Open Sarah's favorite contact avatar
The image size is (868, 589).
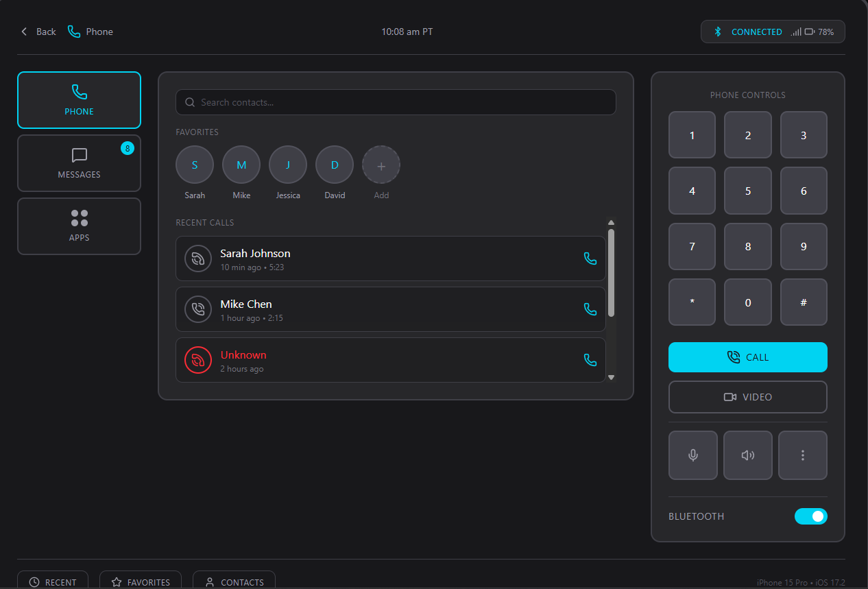point(194,165)
